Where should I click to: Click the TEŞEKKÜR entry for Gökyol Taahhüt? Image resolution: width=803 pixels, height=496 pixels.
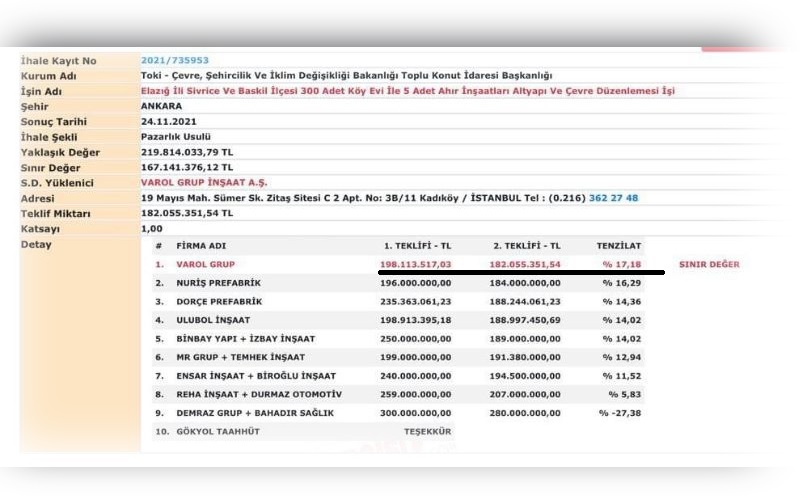tap(428, 432)
